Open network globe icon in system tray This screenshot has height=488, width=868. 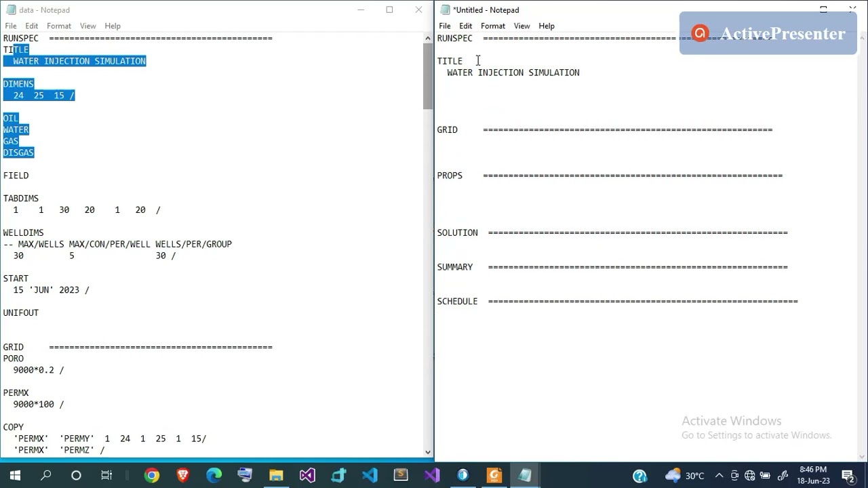tap(750, 476)
